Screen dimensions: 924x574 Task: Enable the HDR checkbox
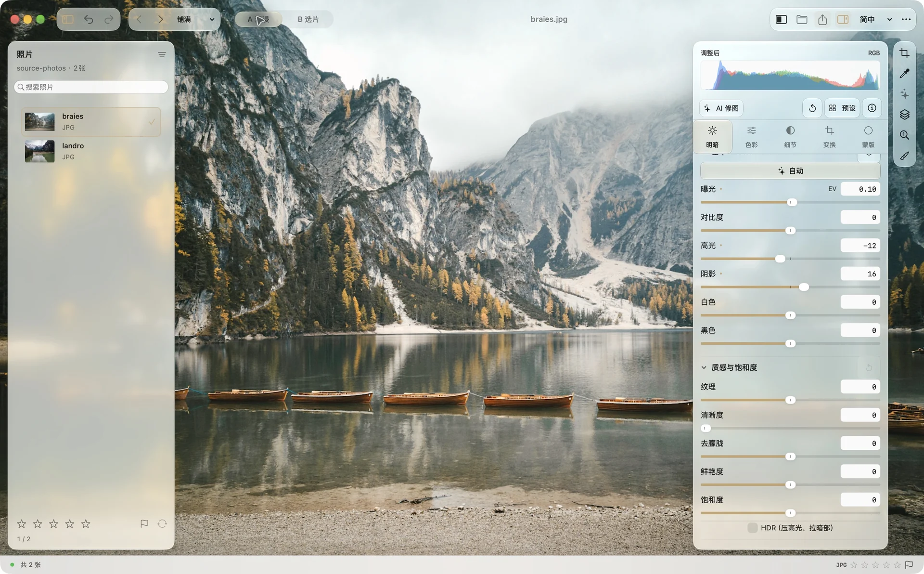click(752, 528)
